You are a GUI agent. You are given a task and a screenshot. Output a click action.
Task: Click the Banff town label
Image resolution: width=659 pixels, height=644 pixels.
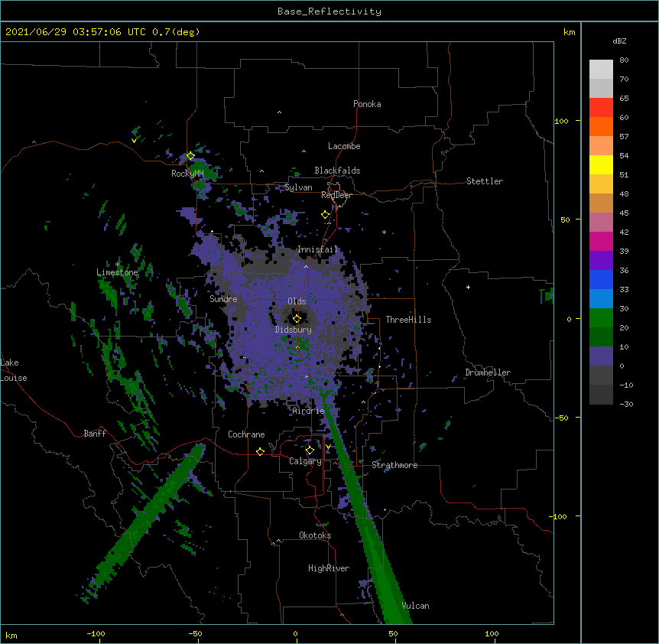(x=95, y=434)
